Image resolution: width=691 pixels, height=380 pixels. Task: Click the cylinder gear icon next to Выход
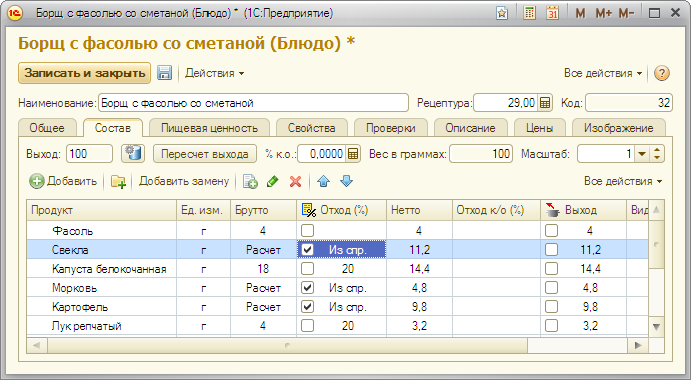tap(133, 153)
